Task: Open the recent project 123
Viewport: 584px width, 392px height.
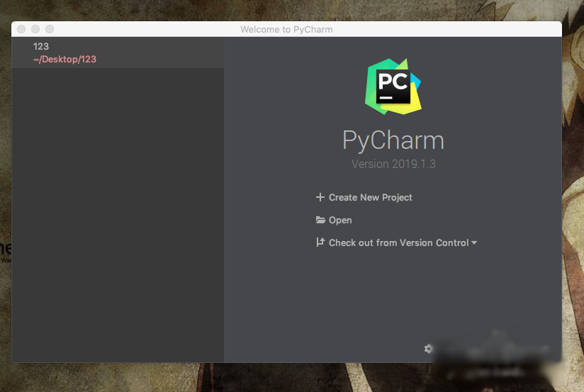Action: click(118, 52)
